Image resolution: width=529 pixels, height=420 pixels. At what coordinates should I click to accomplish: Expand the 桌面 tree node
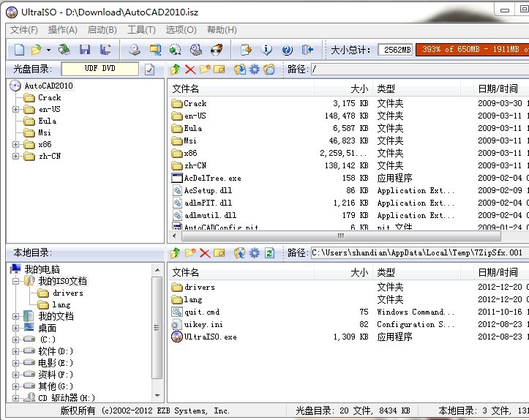click(x=15, y=329)
